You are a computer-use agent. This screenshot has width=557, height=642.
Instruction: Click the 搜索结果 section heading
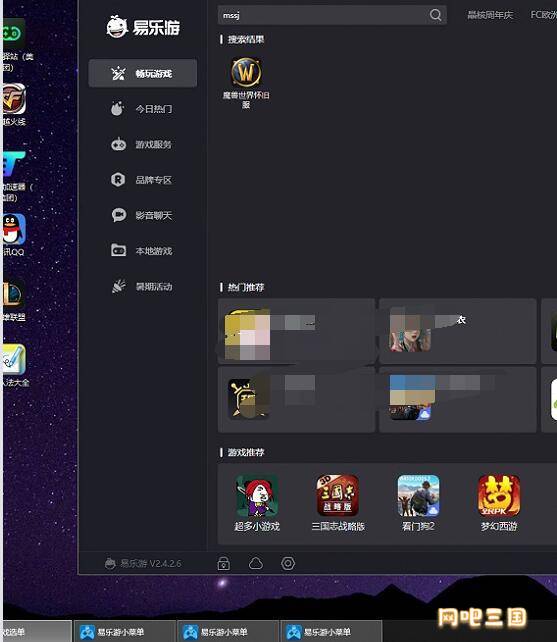[246, 39]
